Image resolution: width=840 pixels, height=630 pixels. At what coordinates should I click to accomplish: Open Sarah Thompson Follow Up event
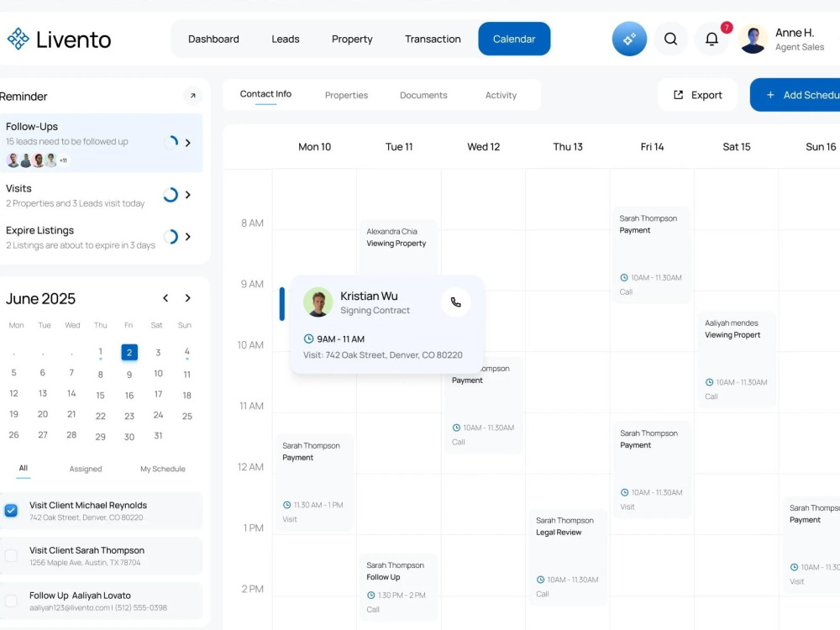click(398, 586)
